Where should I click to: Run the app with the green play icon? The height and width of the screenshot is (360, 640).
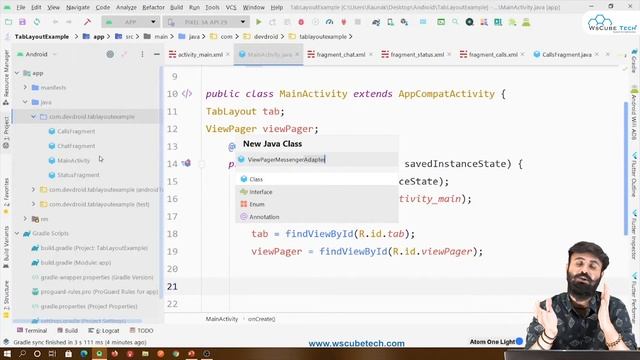(259, 22)
